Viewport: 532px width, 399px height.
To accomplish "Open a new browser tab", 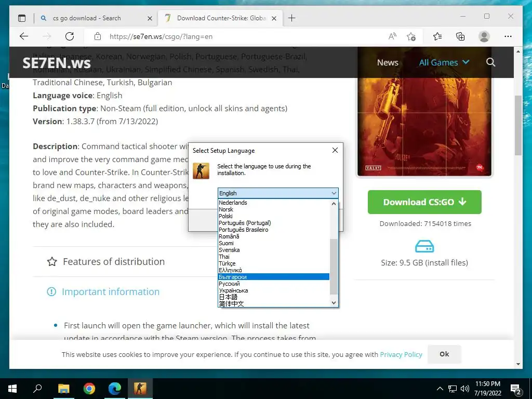I will click(291, 18).
